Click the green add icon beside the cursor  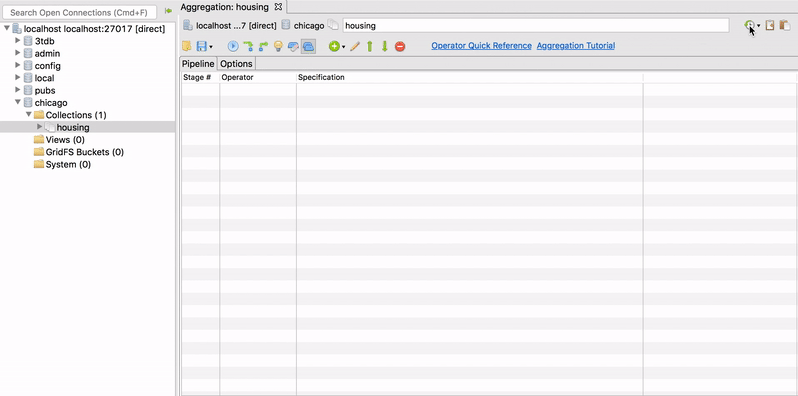pyautogui.click(x=749, y=25)
